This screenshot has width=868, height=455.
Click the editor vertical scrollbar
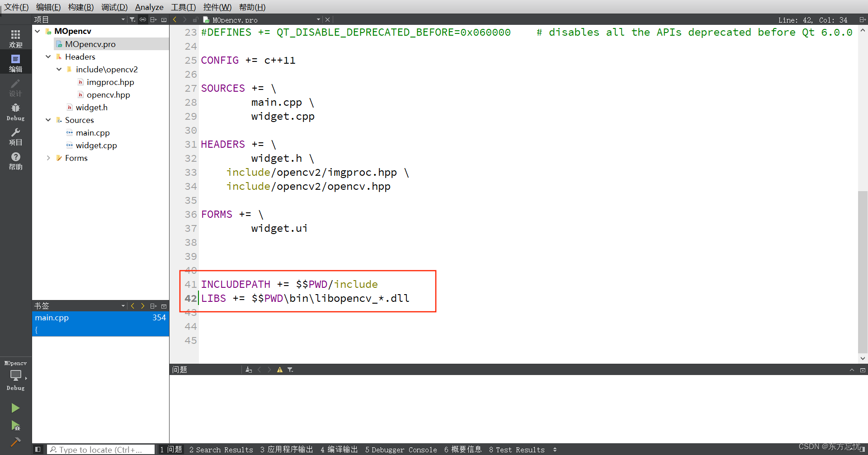(x=863, y=271)
